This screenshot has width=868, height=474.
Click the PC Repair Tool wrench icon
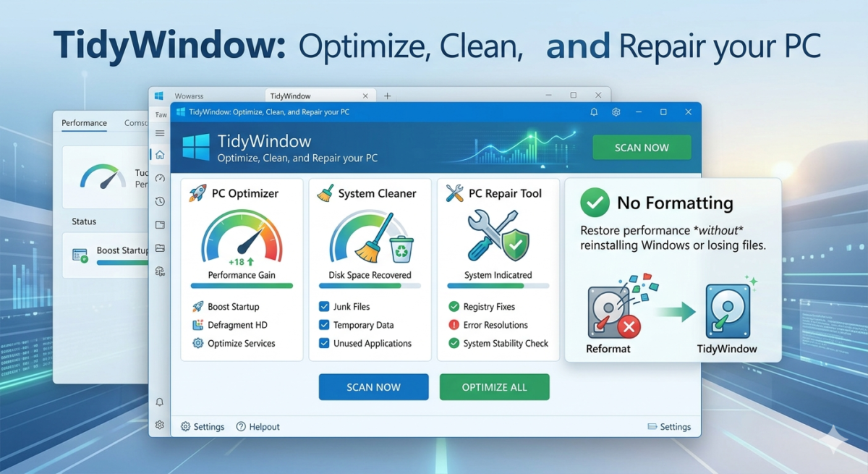(454, 193)
